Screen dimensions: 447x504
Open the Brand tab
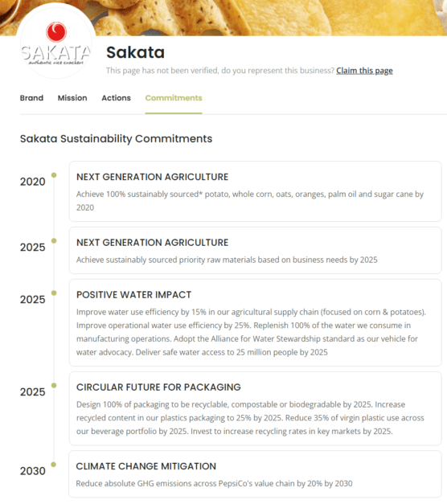(31, 98)
